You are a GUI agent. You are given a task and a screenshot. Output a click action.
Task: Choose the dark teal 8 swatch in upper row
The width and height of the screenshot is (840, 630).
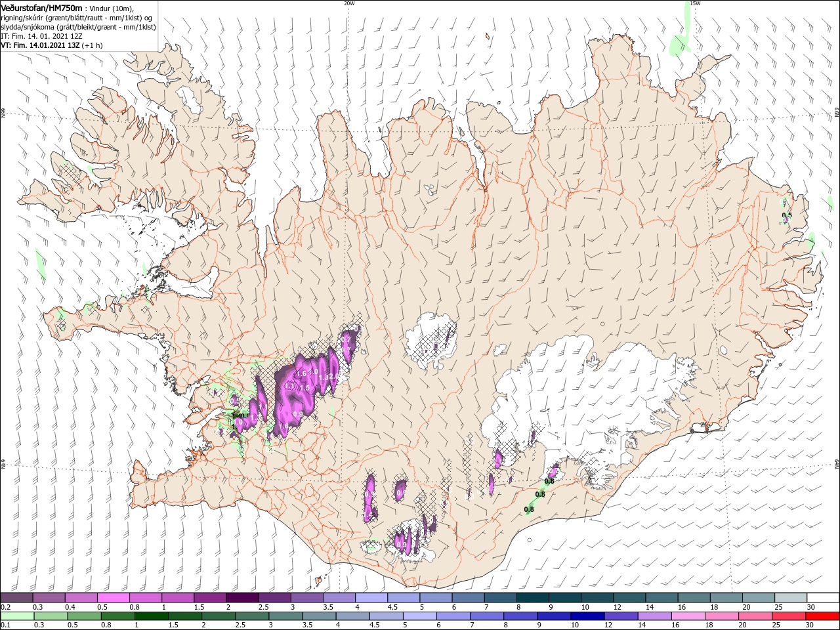pos(532,598)
